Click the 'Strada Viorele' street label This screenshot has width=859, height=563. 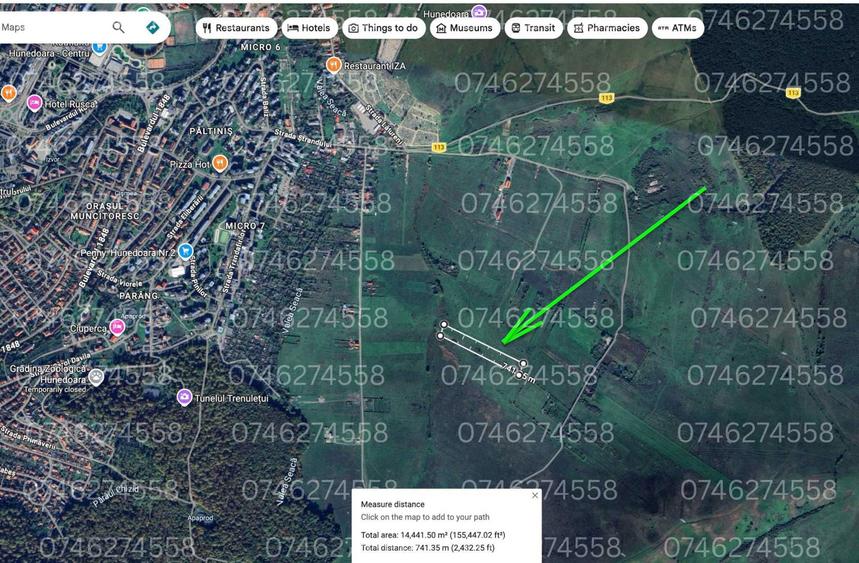click(x=119, y=279)
